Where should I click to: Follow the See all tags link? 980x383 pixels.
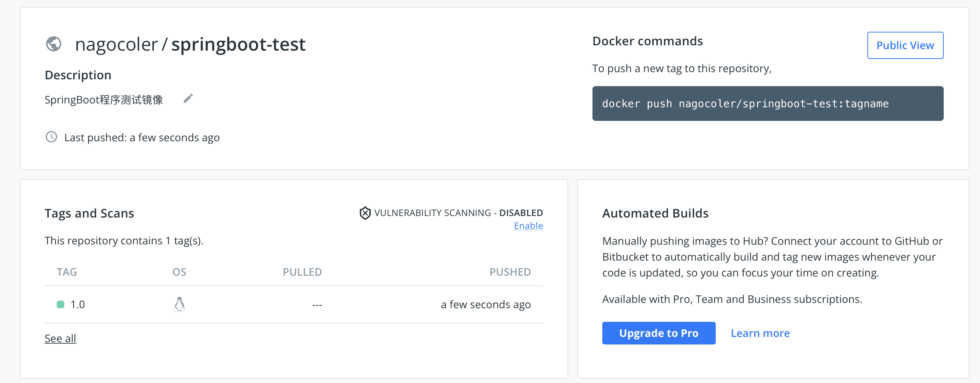tap(60, 338)
